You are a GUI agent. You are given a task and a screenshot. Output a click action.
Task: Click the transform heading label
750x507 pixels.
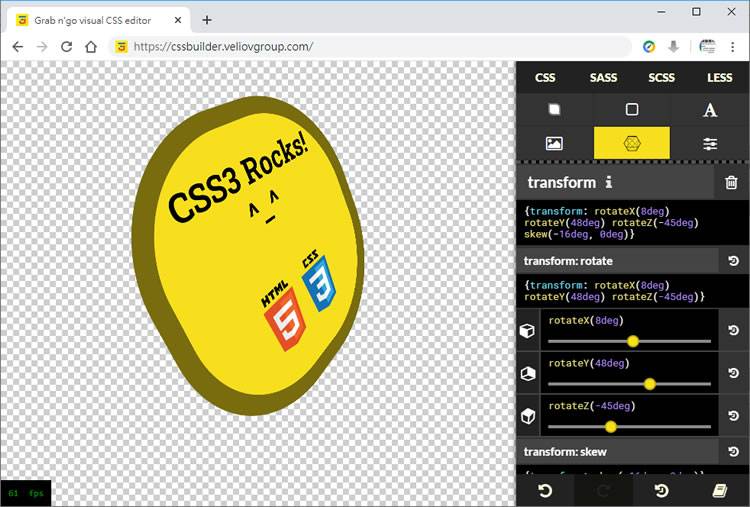coord(562,182)
